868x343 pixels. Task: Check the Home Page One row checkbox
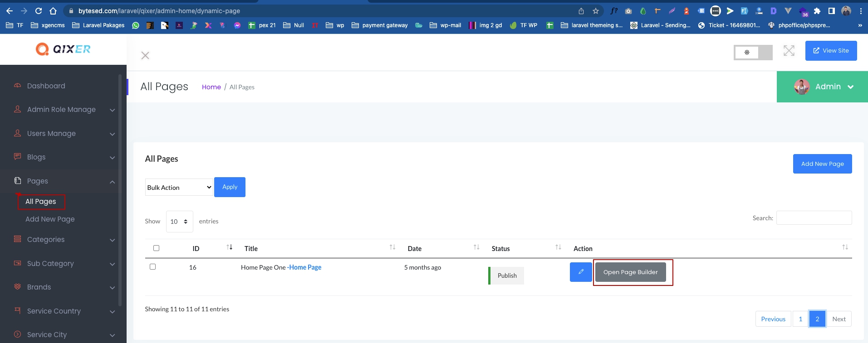152,267
